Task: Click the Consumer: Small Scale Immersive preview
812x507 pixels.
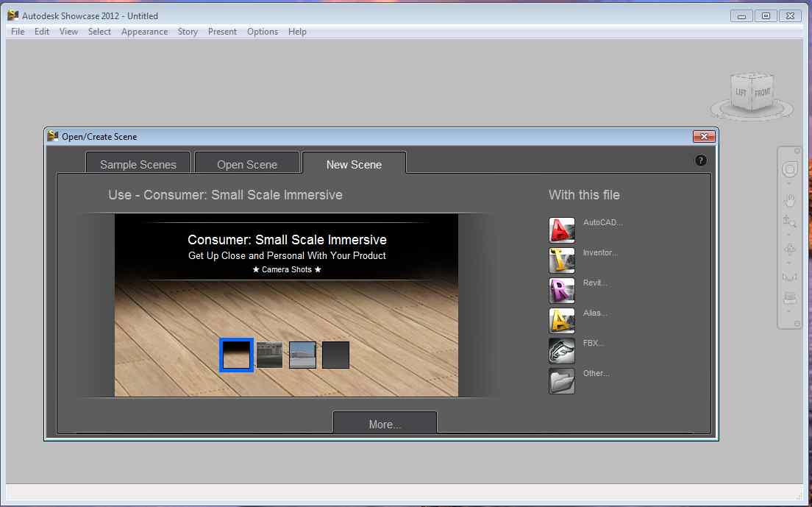Action: tap(286, 305)
